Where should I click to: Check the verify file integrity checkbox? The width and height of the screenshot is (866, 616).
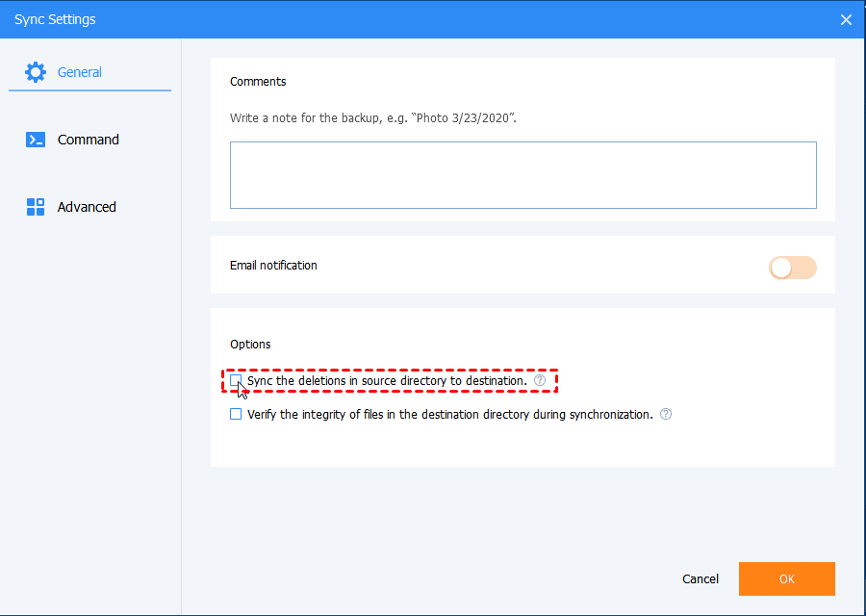pos(236,414)
